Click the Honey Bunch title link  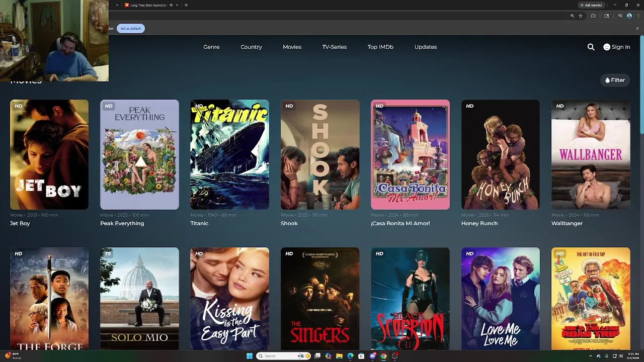(x=479, y=223)
